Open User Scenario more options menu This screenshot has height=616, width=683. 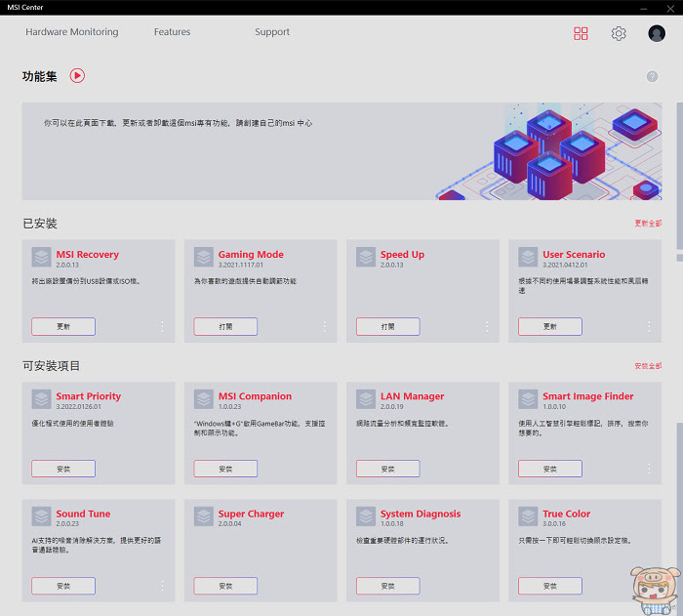[649, 326]
